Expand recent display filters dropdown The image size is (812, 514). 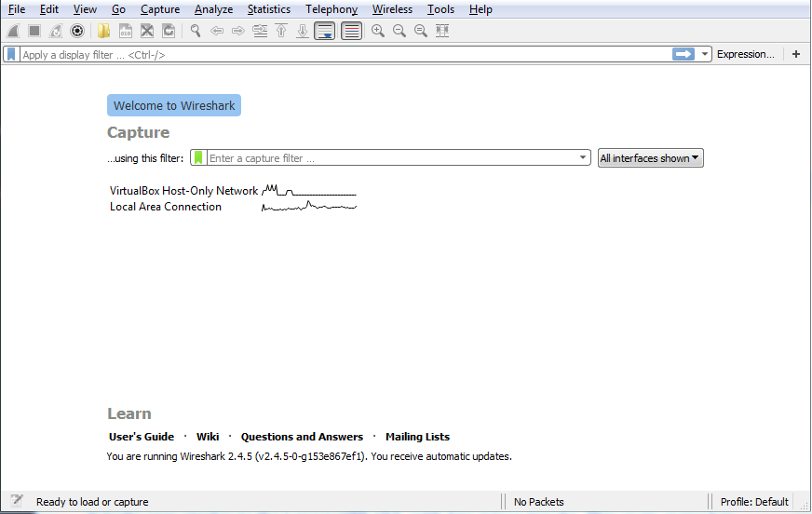[x=704, y=54]
